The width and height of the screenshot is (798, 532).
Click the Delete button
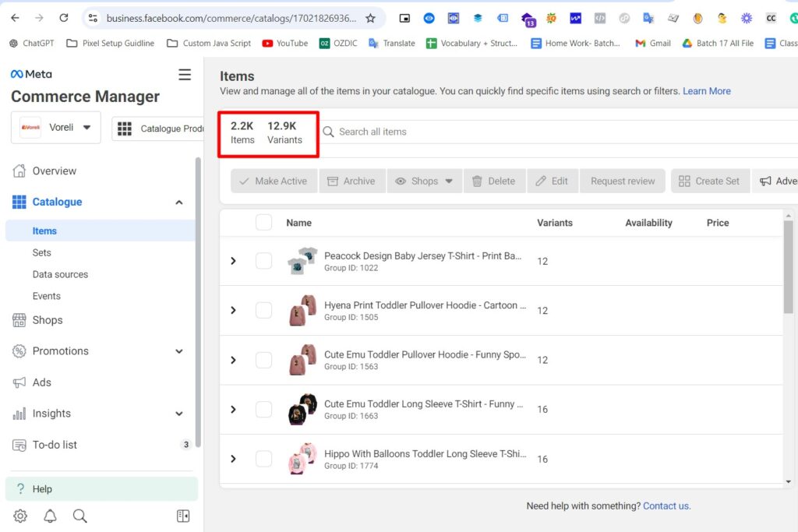494,181
